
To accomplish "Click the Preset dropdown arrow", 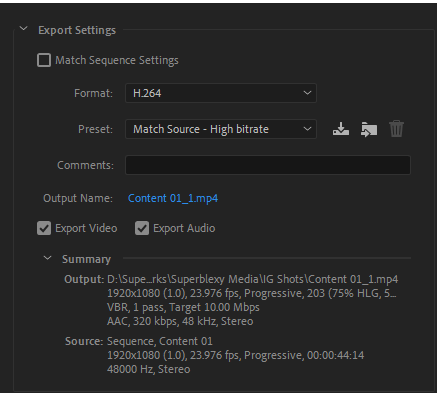I will [307, 129].
